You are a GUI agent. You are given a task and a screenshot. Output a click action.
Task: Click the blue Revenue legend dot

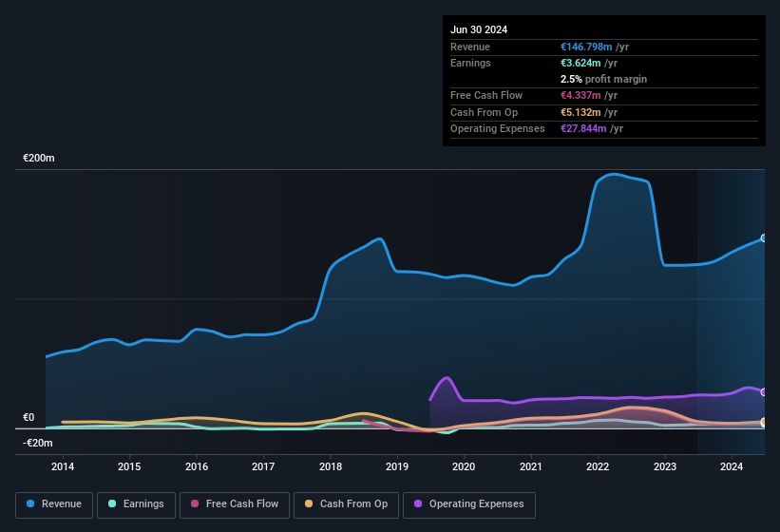point(30,503)
